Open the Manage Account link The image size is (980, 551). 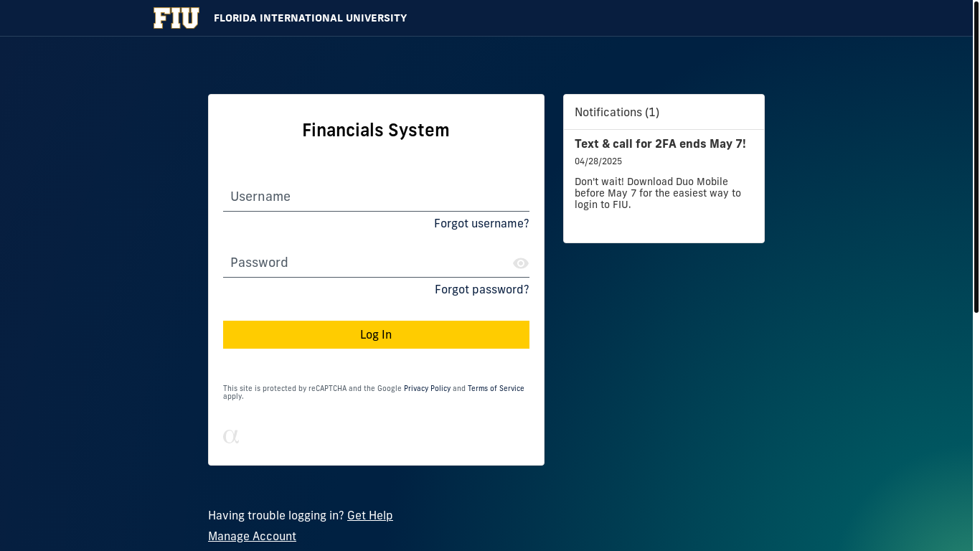point(252,536)
